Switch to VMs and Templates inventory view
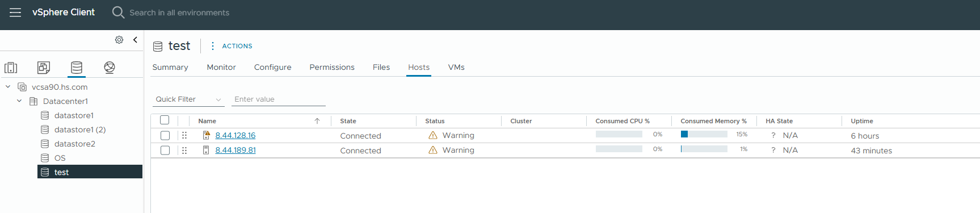Screen dimensions: 980x213 (44, 68)
